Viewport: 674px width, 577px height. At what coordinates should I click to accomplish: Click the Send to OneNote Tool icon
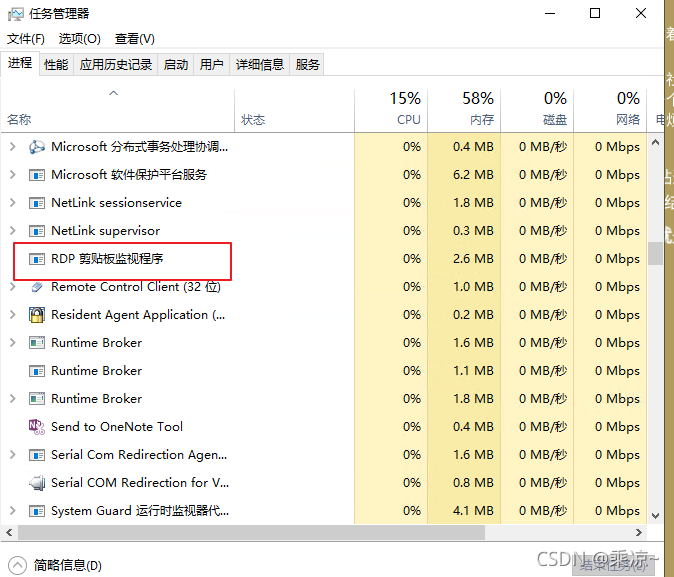click(37, 427)
